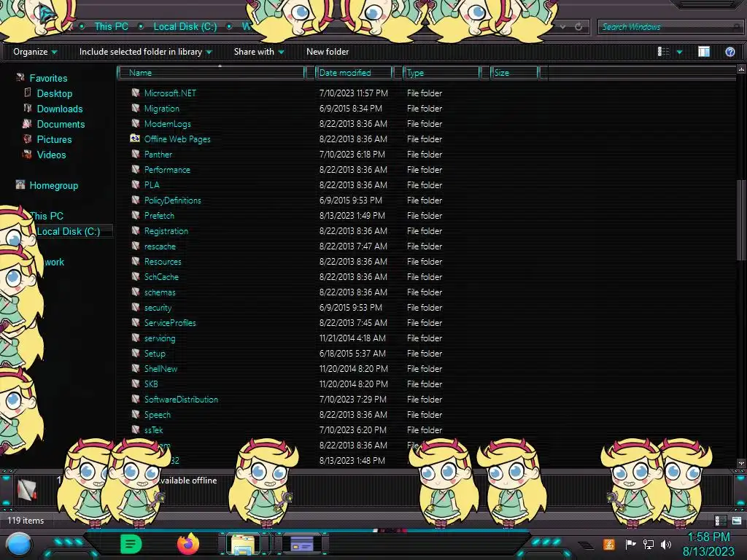Click the Documents icon in sidebar
The height and width of the screenshot is (560, 747).
pyautogui.click(x=27, y=124)
